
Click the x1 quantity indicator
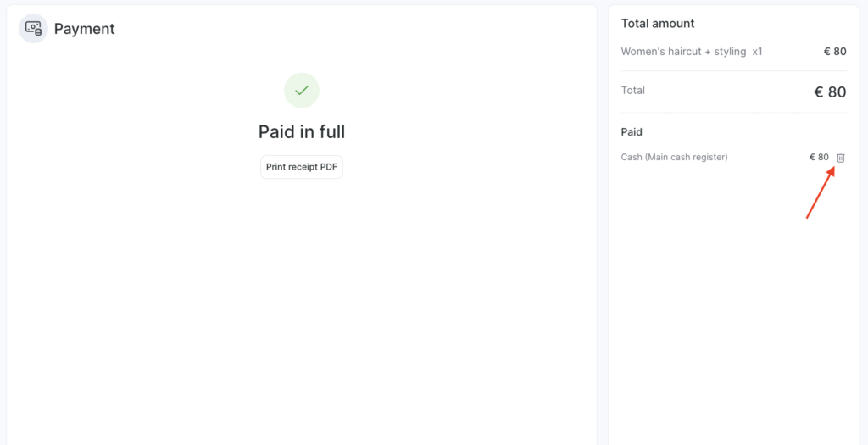(x=757, y=52)
